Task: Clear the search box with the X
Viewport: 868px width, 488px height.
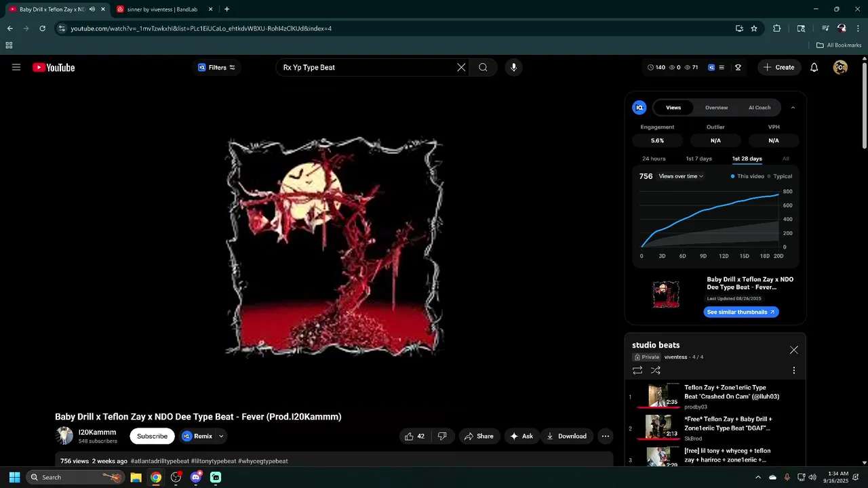Action: point(461,67)
